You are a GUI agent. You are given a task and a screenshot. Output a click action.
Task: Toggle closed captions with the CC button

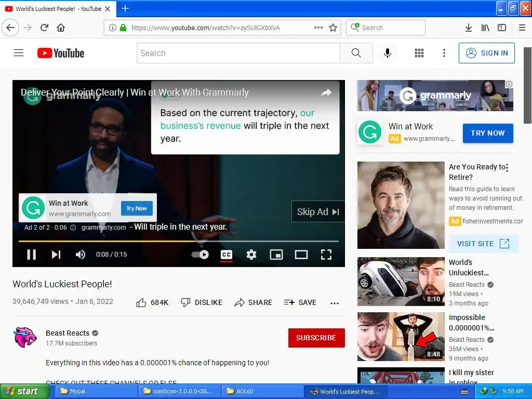tap(227, 255)
